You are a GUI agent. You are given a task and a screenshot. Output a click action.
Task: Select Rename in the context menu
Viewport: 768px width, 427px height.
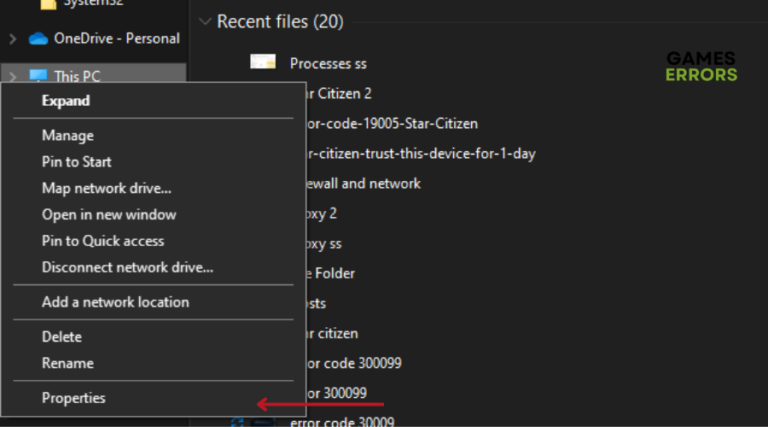(x=67, y=363)
